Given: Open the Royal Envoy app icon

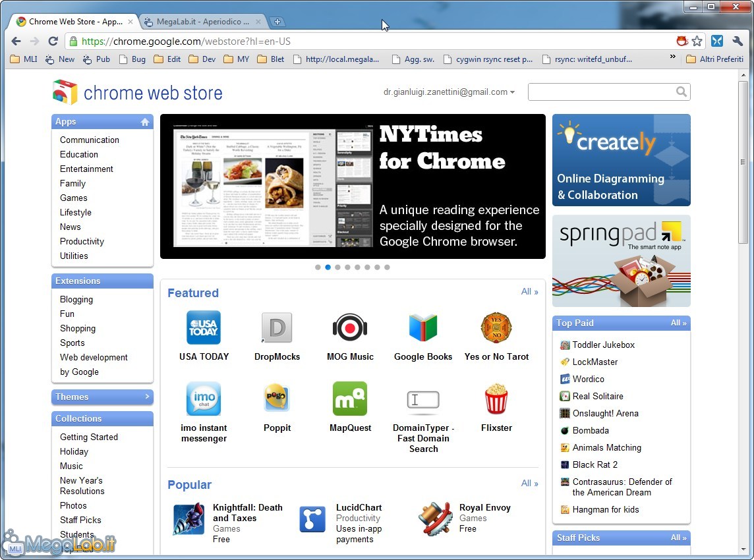Looking at the screenshot, I should coord(435,518).
